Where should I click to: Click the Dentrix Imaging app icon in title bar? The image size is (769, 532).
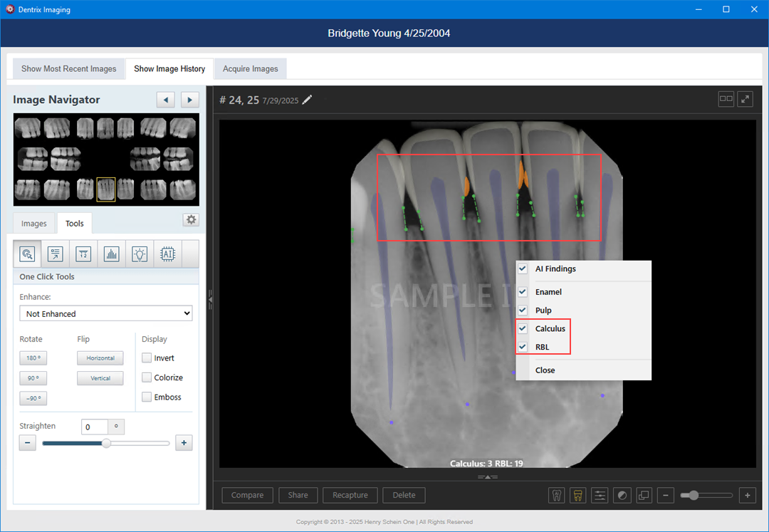[x=10, y=9]
